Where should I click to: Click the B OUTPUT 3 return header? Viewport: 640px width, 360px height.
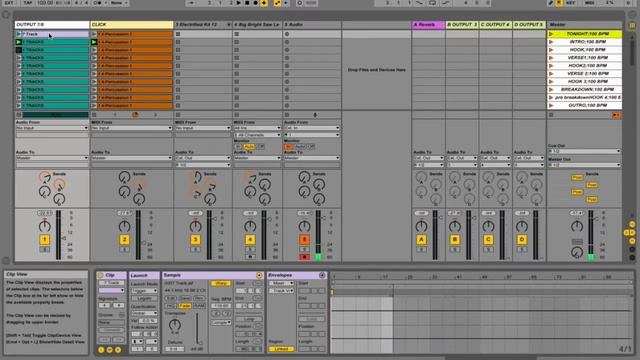click(462, 25)
